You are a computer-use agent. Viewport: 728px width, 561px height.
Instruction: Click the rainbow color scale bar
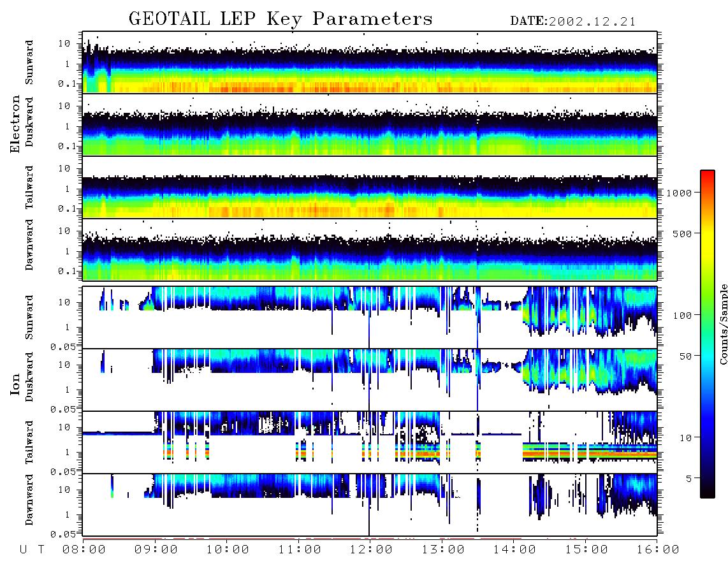coord(707,334)
